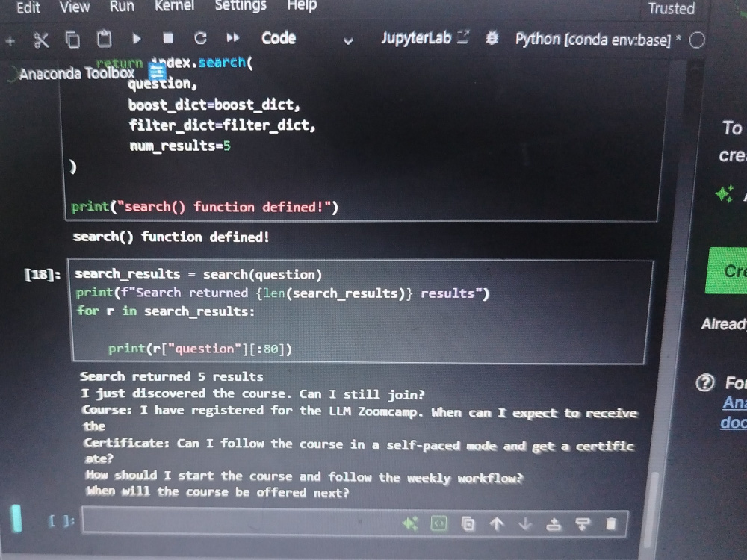Click 'How should I start the course' output
This screenshot has width=747, height=560.
[x=305, y=476]
